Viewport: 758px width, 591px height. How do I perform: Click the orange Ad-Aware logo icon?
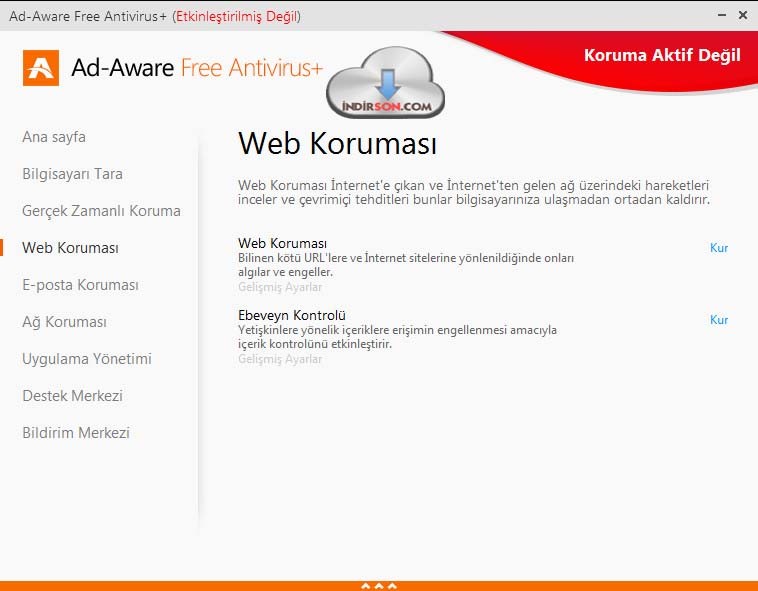(41, 68)
